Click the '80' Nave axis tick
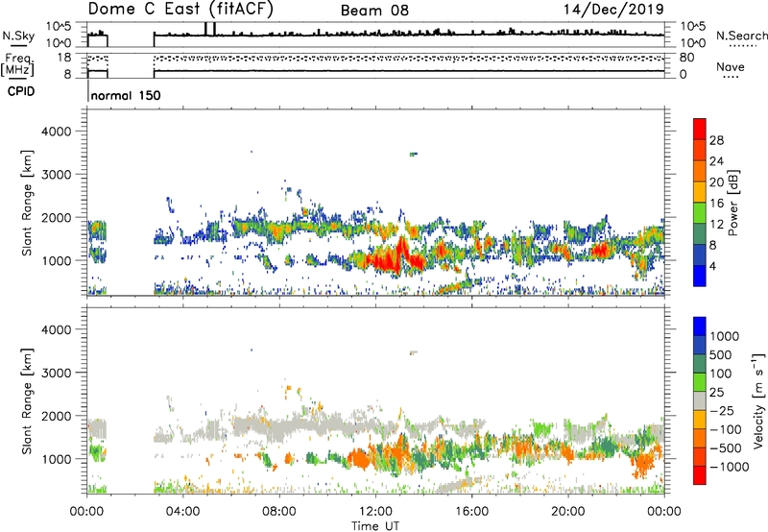The height and width of the screenshot is (532, 768). [x=686, y=58]
